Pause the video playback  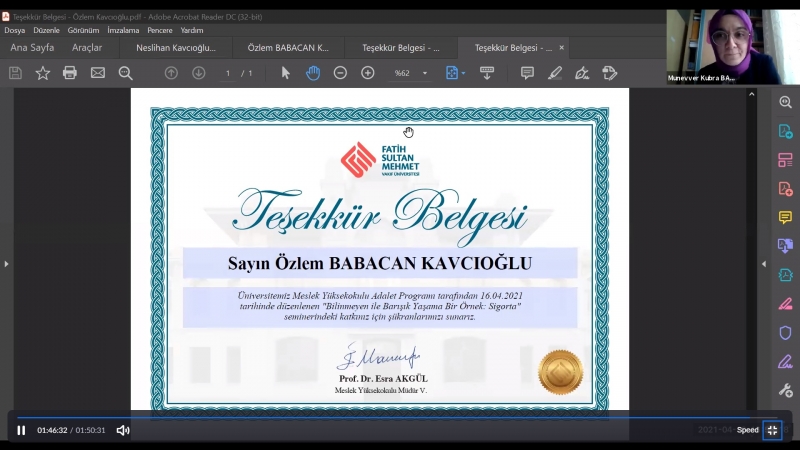pos(21,430)
